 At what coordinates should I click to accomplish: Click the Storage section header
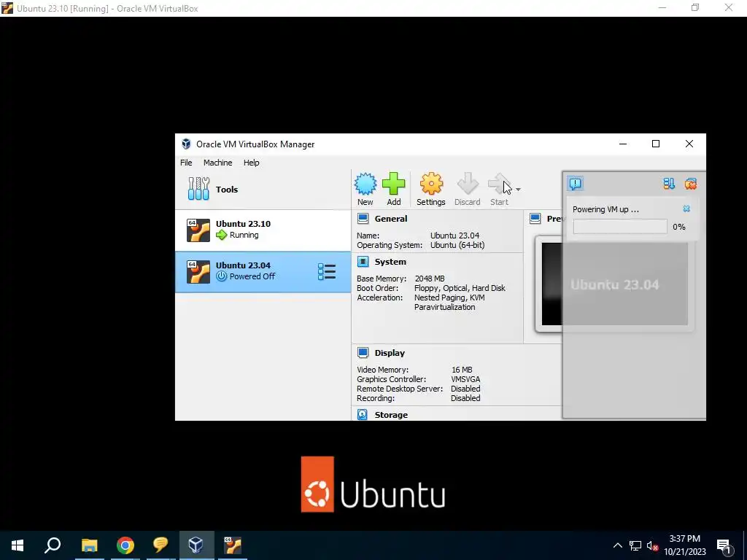point(391,415)
